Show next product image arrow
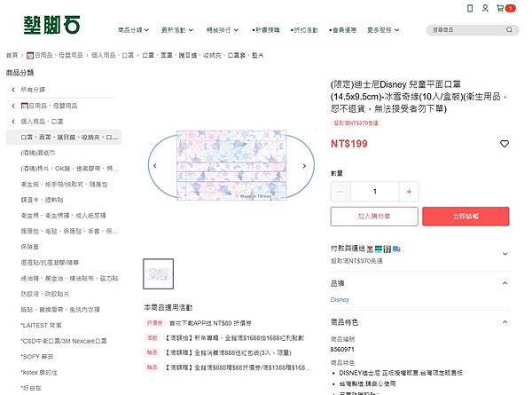The height and width of the screenshot is (395, 532). [x=304, y=166]
